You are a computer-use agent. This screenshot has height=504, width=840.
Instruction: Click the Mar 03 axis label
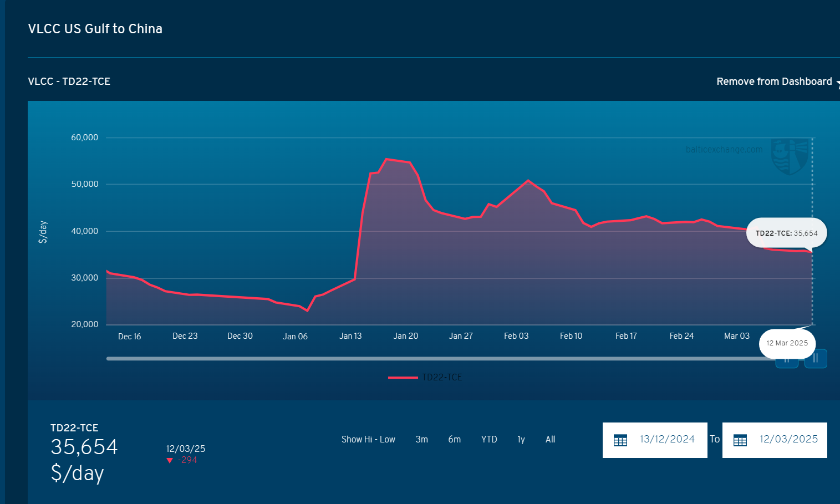click(737, 336)
